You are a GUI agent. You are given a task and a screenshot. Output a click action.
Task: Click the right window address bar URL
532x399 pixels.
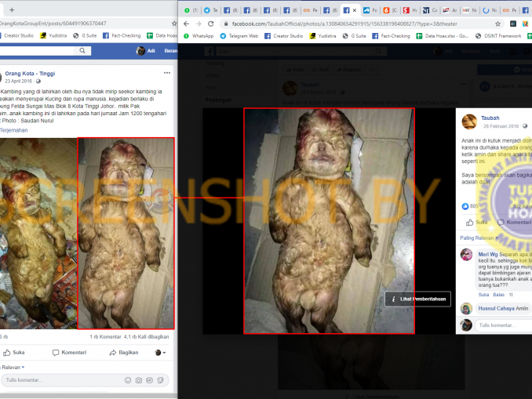(x=344, y=24)
